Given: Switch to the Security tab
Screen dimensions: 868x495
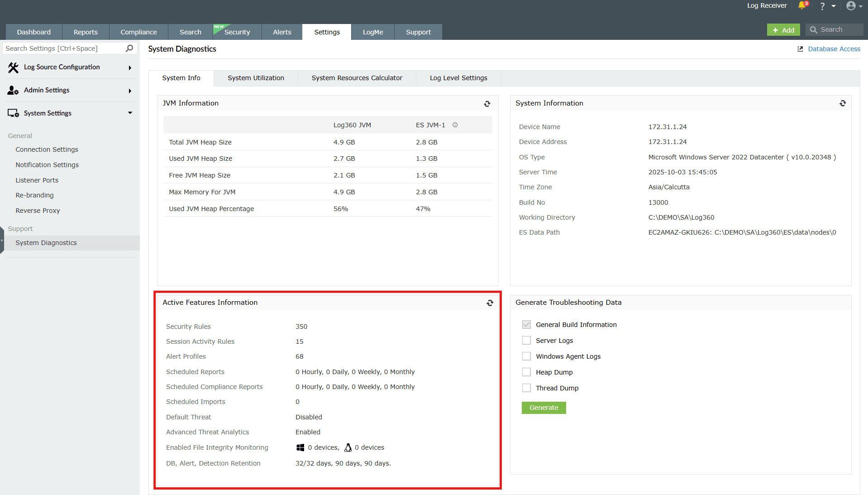Looking at the screenshot, I should [x=237, y=32].
